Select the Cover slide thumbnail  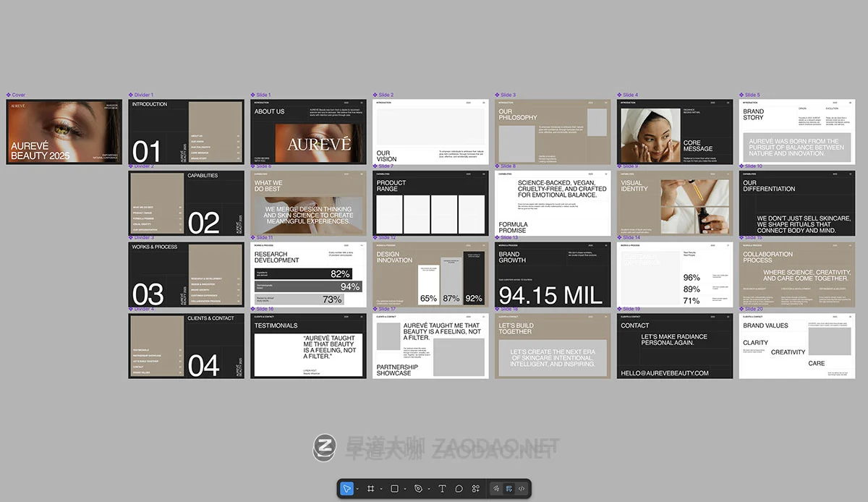click(64, 132)
